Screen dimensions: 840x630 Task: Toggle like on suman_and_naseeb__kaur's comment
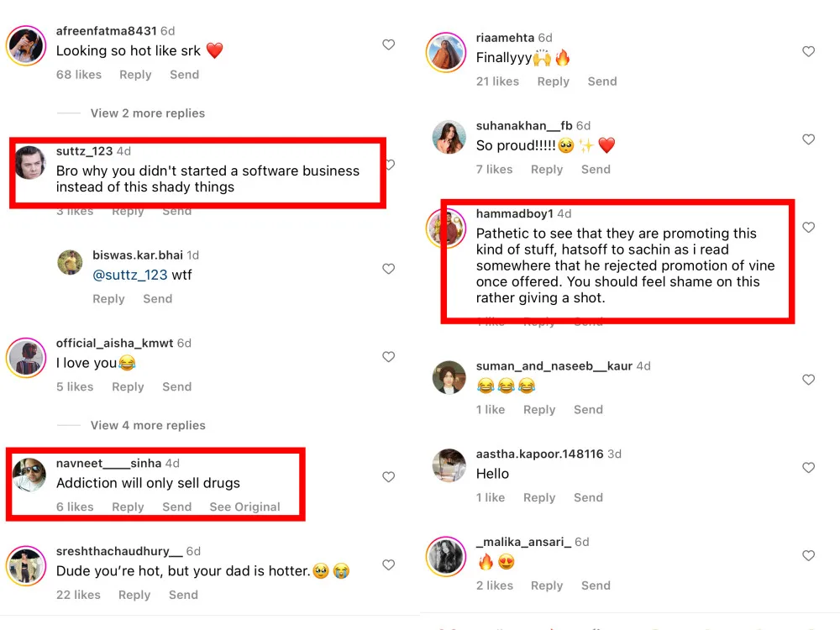tap(808, 380)
